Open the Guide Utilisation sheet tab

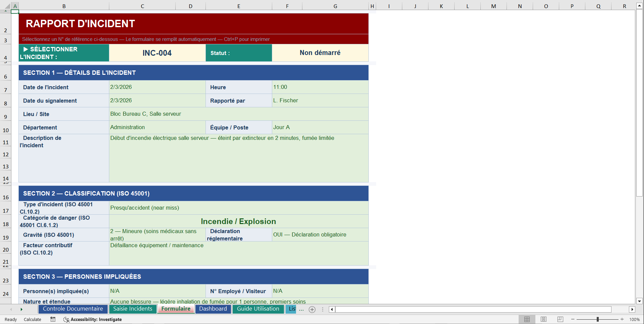click(258, 309)
